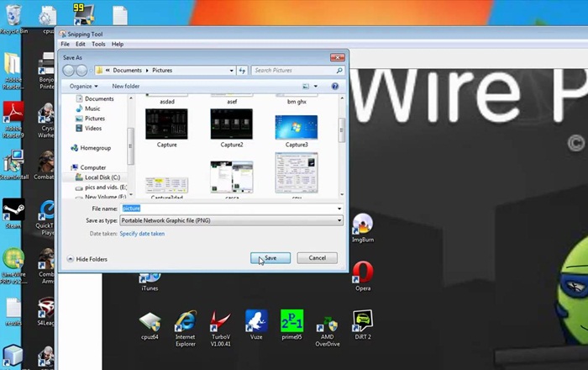Screen dimensions: 588x370
Task: Click the Cancel button
Action: [318, 258]
